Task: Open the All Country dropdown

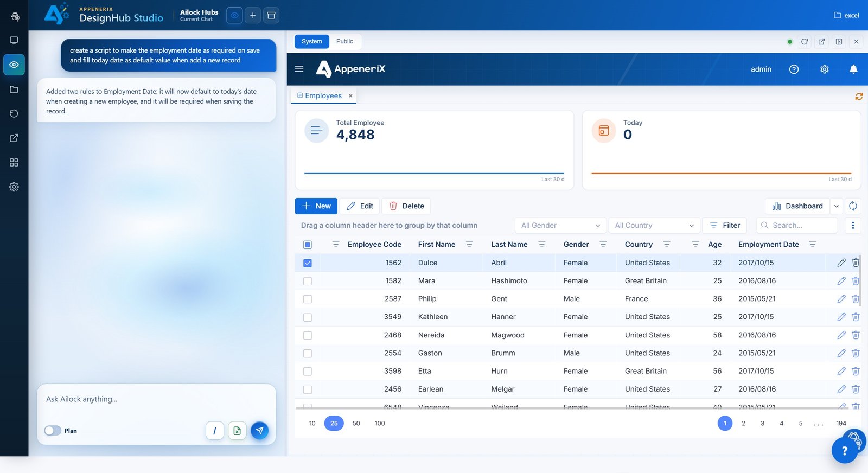Action: pyautogui.click(x=654, y=225)
